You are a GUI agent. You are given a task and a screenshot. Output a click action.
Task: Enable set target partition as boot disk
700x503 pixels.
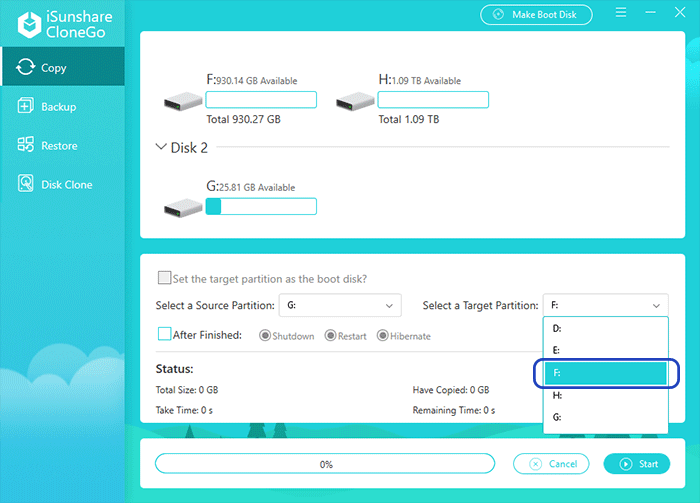164,278
